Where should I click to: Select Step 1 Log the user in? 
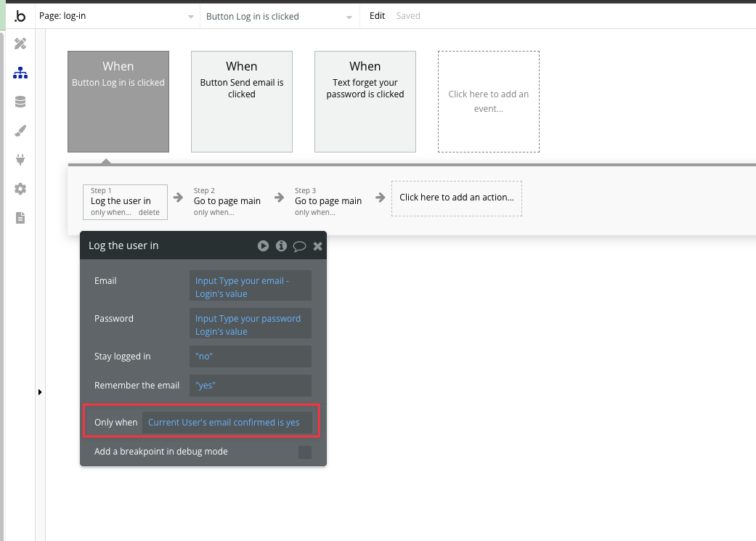click(126, 202)
